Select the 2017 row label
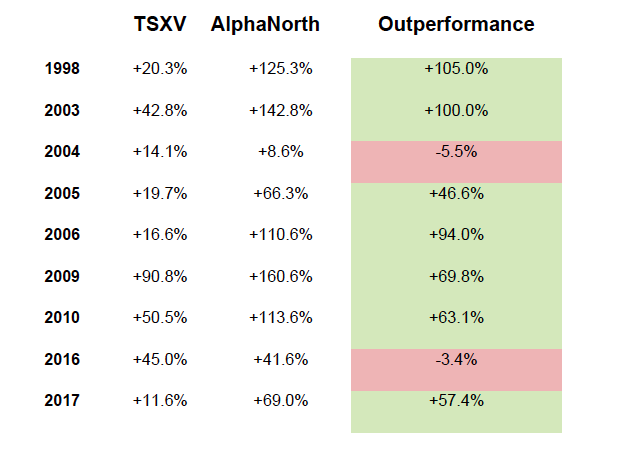The width and height of the screenshot is (627, 467). pyautogui.click(x=62, y=401)
